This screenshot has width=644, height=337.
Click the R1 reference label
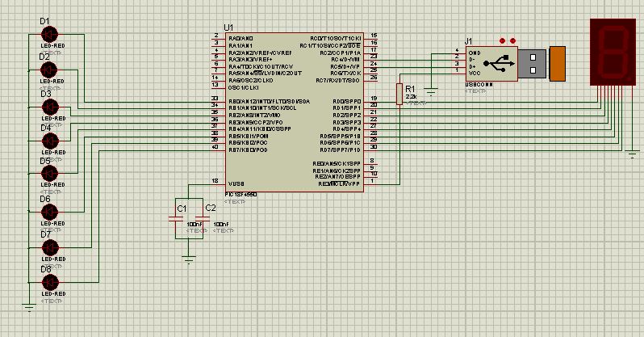coord(410,89)
